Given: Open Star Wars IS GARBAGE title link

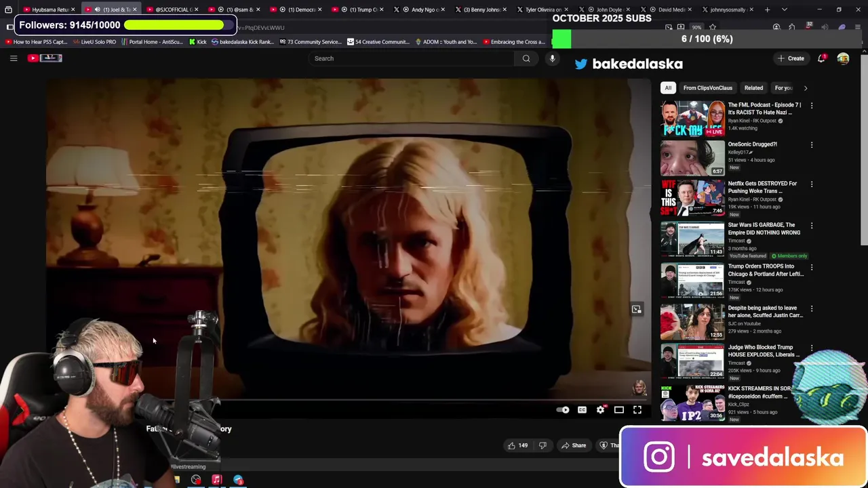Looking at the screenshot, I should pos(764,228).
